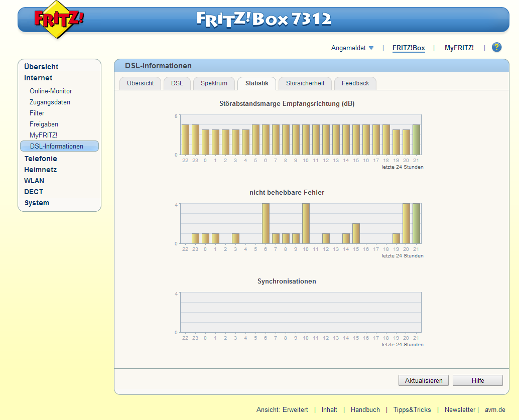
Task: Expand the Angemeldet dropdown arrow
Action: pyautogui.click(x=371, y=48)
